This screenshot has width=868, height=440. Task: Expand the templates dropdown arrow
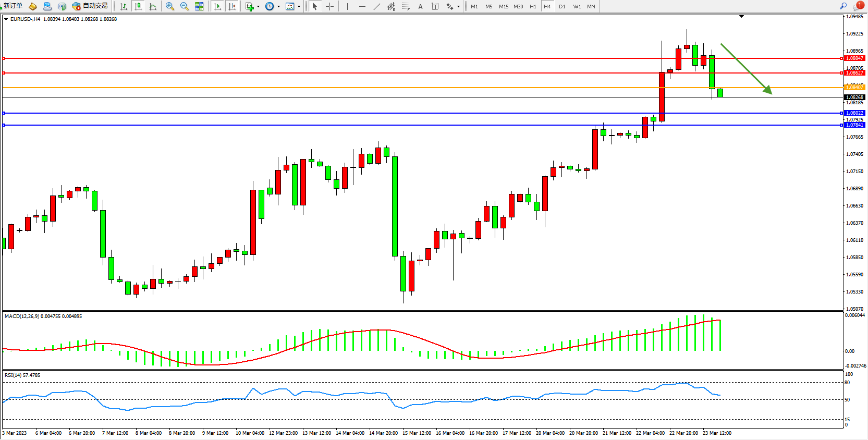click(299, 7)
